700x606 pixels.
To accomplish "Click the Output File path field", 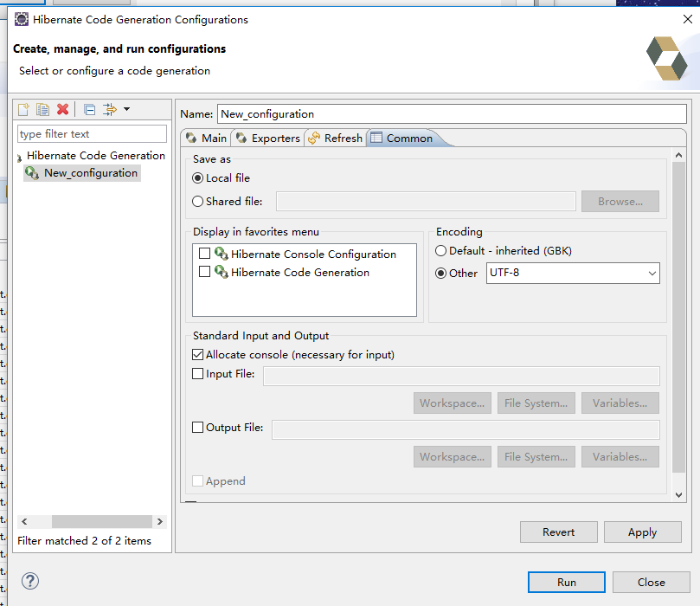I will 466,429.
